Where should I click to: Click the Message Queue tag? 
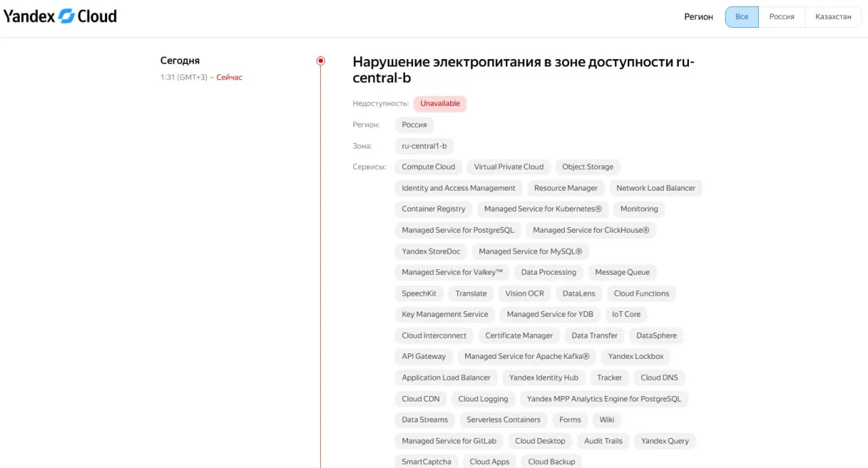pyautogui.click(x=623, y=272)
